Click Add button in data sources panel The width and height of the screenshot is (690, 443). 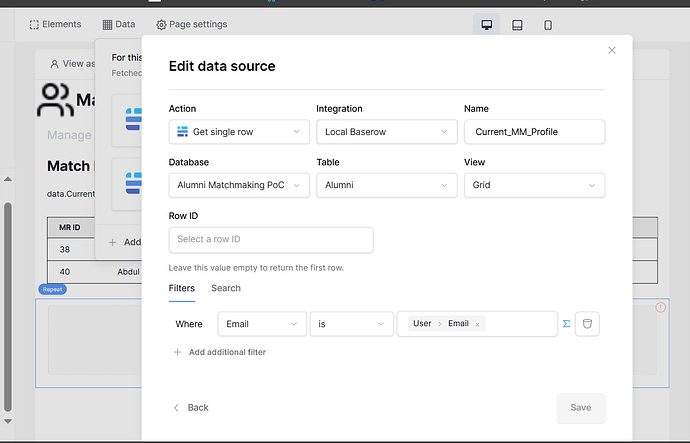[125, 242]
